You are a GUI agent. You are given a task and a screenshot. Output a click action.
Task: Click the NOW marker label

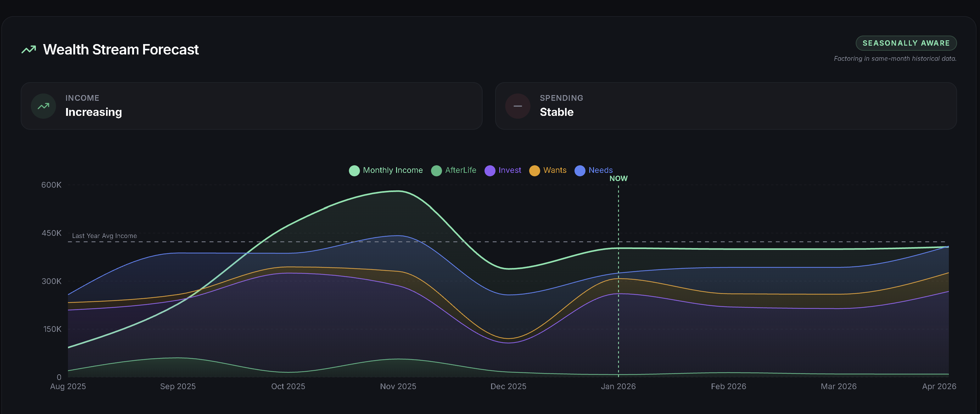(x=618, y=178)
